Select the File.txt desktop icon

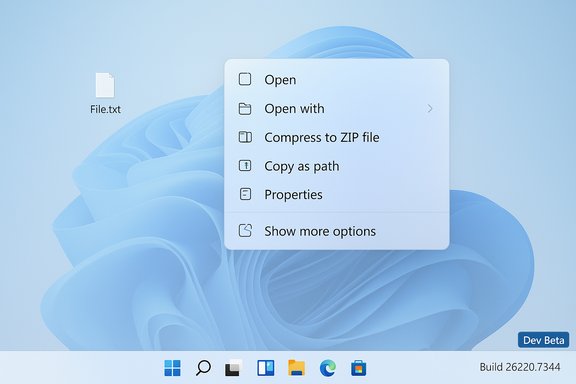pyautogui.click(x=105, y=93)
